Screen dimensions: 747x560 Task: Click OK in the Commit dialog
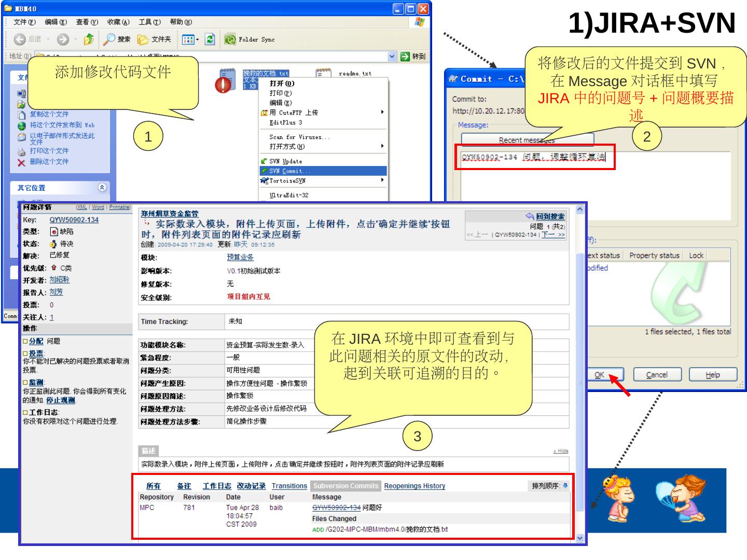(x=599, y=375)
